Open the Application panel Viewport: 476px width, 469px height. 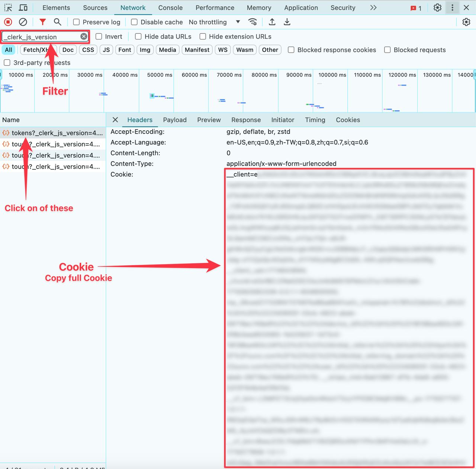click(x=301, y=7)
